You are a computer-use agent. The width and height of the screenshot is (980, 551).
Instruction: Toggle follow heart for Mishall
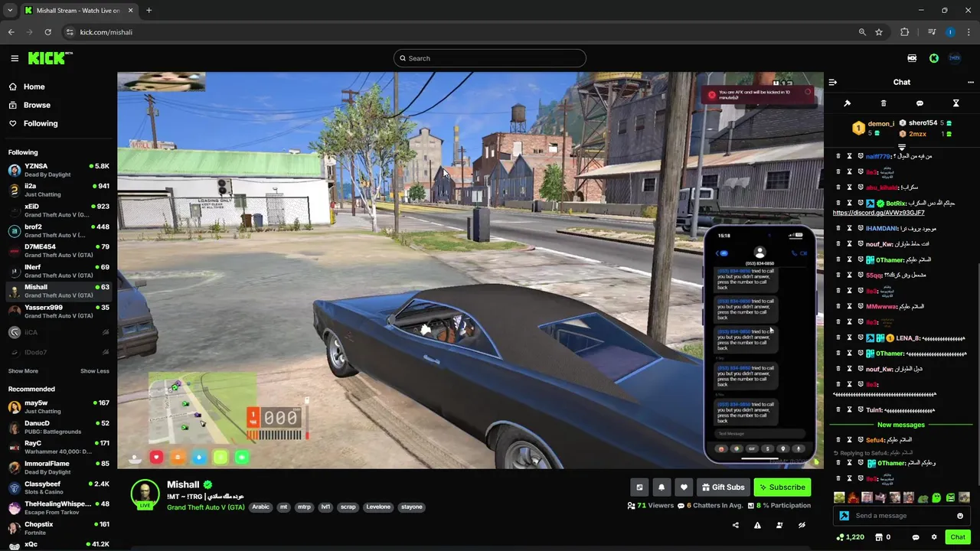[x=684, y=487]
